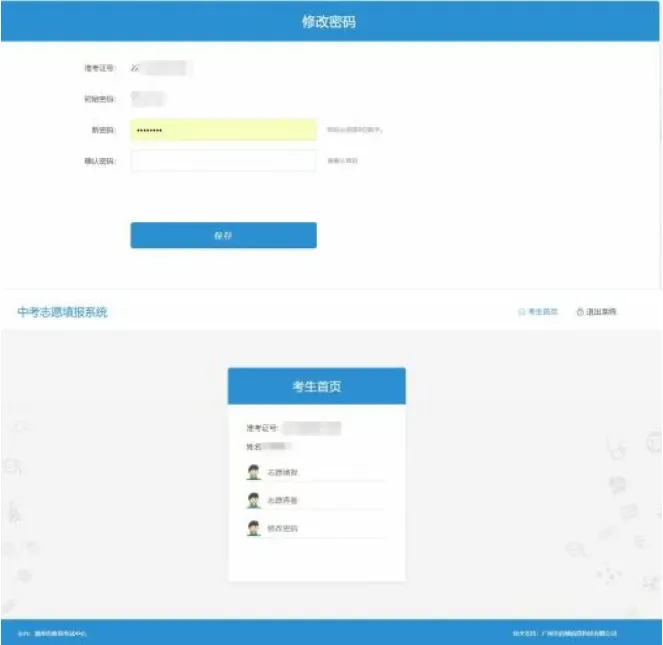Click the avatar icon beside 志愿填报
663x645 pixels.
(x=254, y=472)
